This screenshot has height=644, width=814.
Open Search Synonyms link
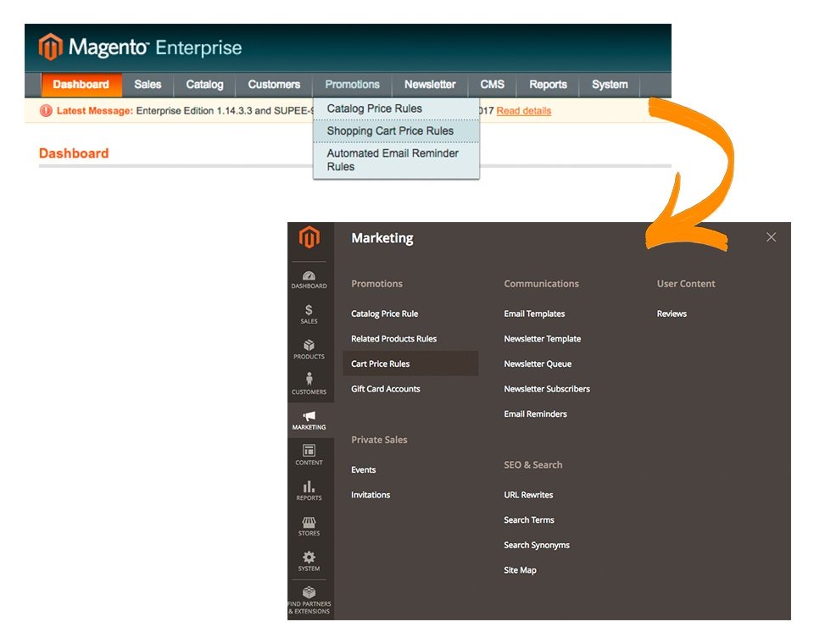[537, 545]
